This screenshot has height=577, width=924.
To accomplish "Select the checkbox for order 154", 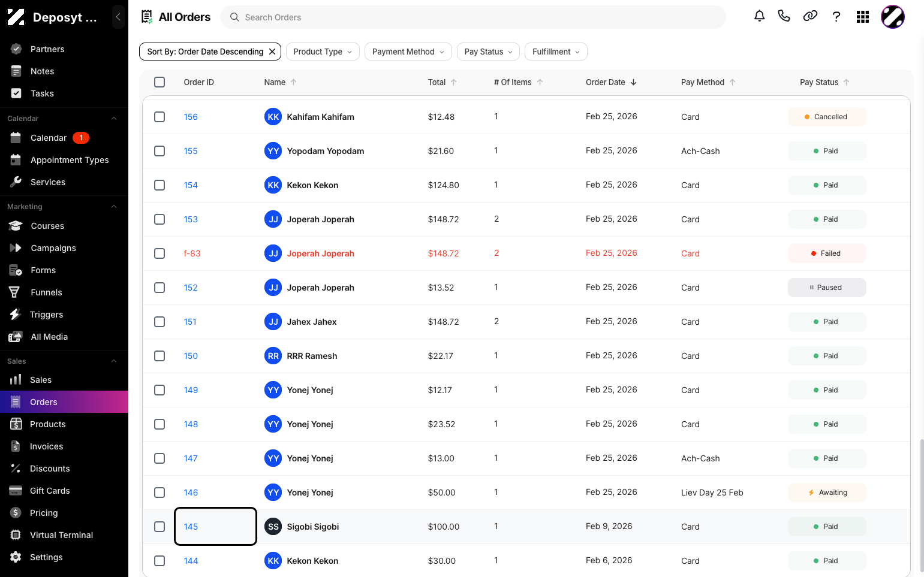I will [159, 185].
